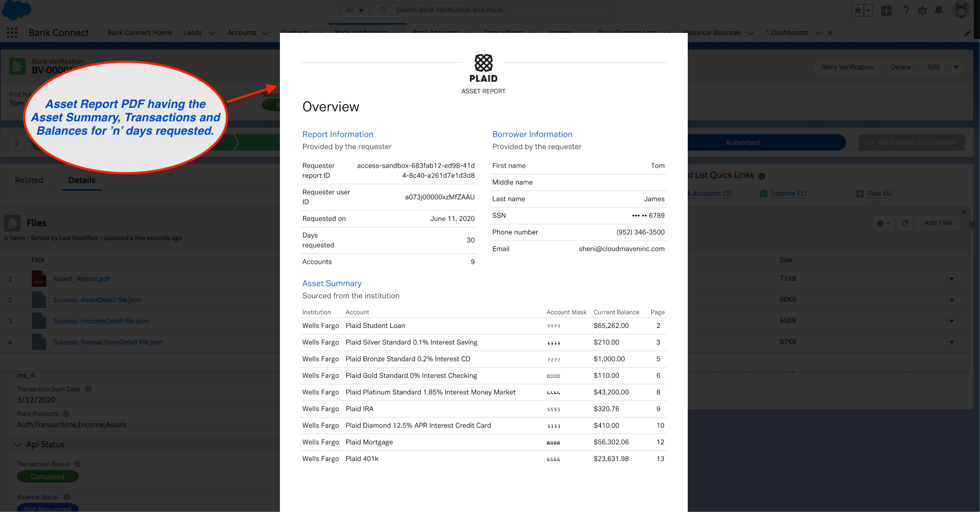Open the Salesforce App Launcher waffle icon
980x512 pixels.
pos(11,32)
